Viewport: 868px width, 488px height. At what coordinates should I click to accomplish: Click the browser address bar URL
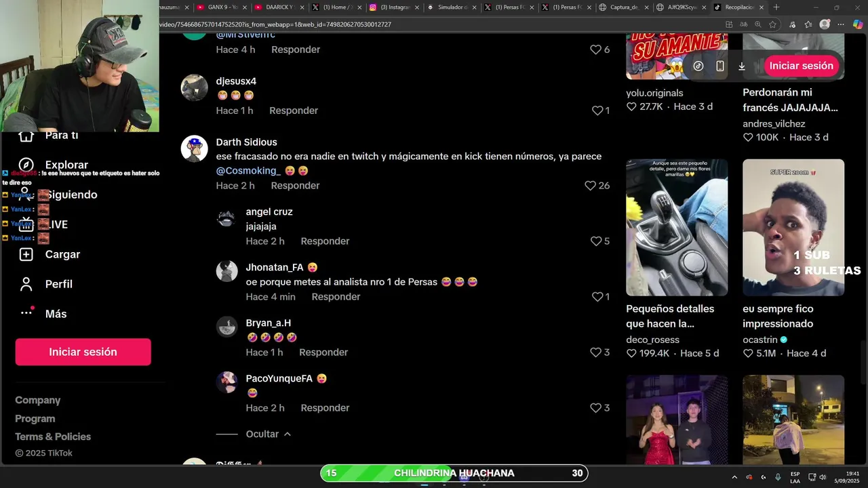pos(276,24)
